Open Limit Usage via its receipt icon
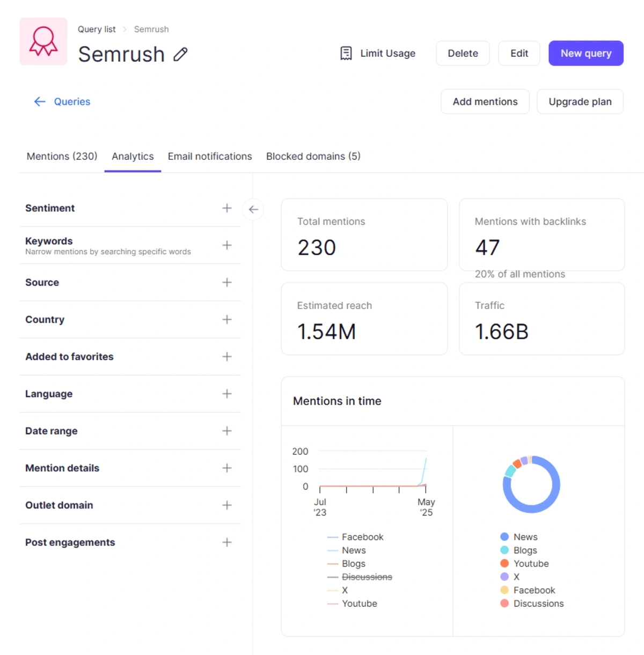This screenshot has width=644, height=655. [346, 53]
